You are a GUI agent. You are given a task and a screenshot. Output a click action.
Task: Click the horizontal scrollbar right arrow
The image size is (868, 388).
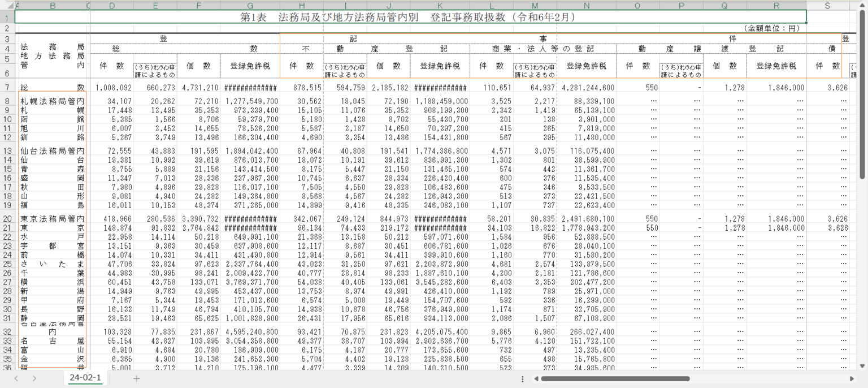852,378
